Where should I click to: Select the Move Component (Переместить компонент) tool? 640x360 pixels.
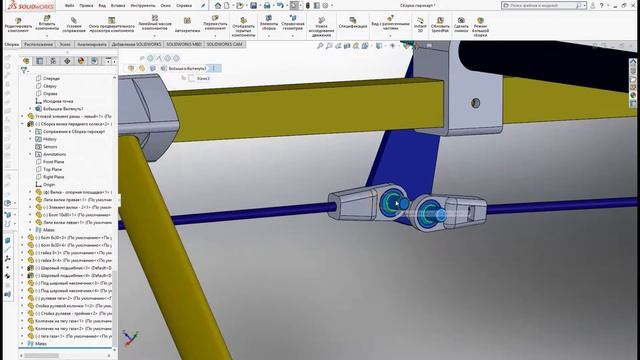click(215, 23)
